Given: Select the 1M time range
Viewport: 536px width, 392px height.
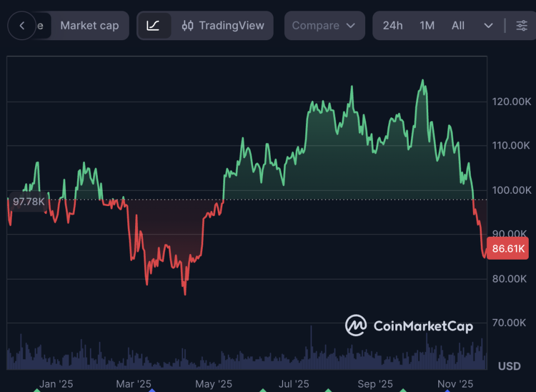Looking at the screenshot, I should click(x=427, y=26).
